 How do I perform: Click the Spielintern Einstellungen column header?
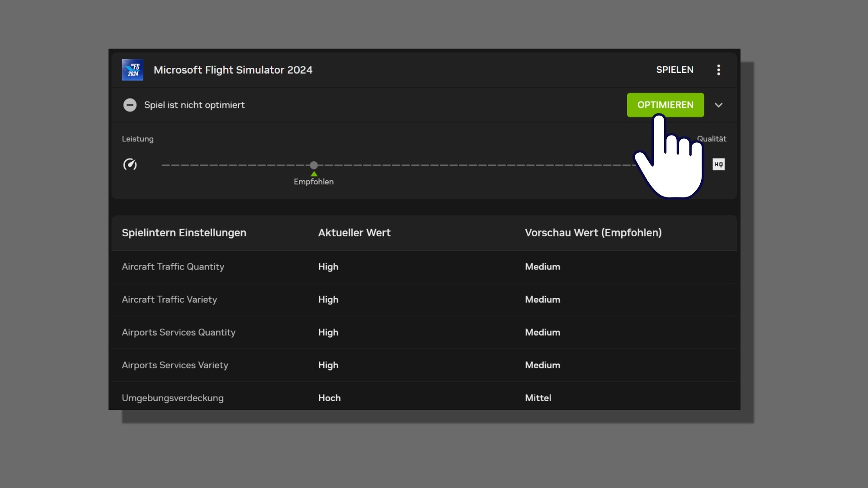(184, 233)
